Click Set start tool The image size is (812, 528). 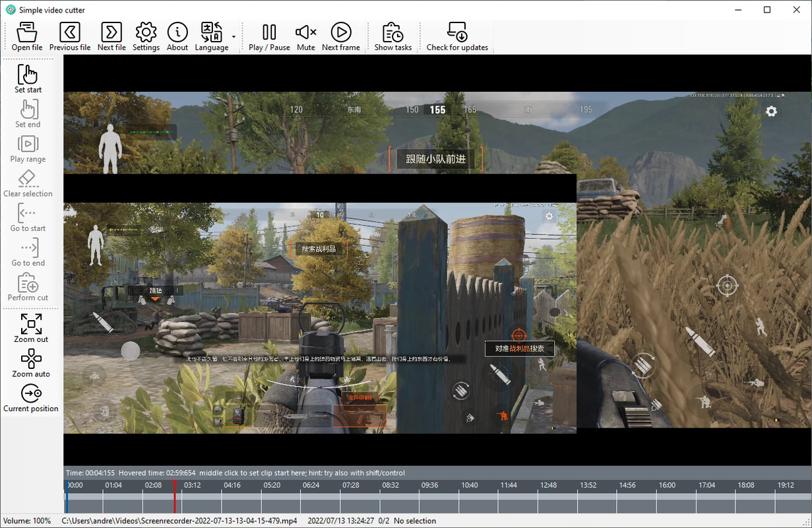(28, 79)
